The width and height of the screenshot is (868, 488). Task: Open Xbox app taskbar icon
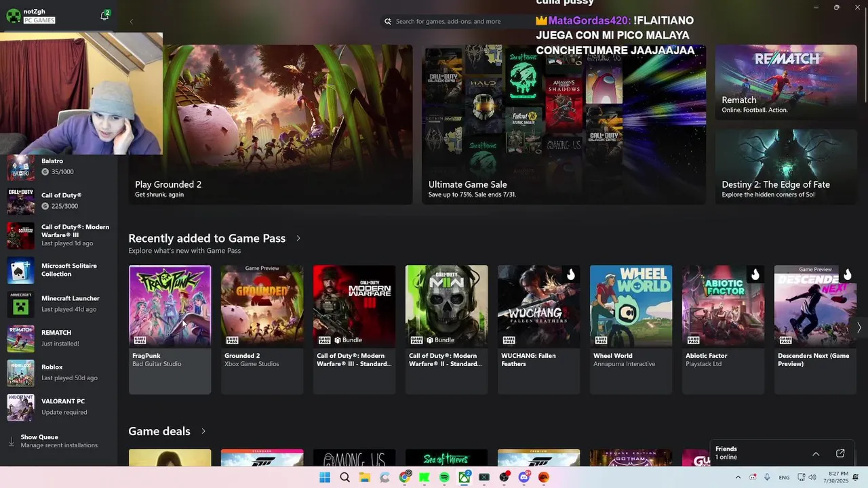click(465, 477)
